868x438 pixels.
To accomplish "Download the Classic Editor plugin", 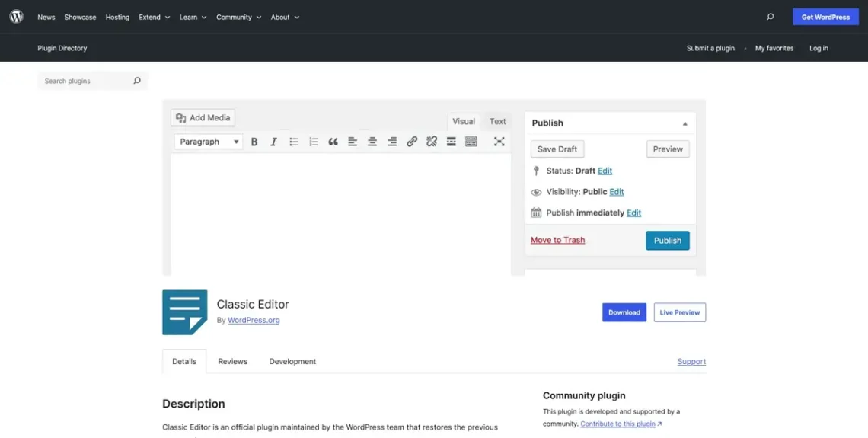I will 624,312.
